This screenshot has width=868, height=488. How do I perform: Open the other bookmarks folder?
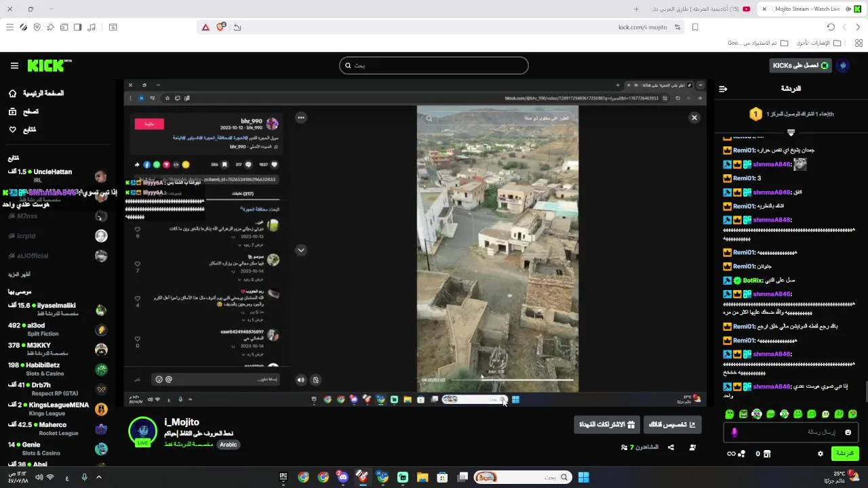(818, 43)
